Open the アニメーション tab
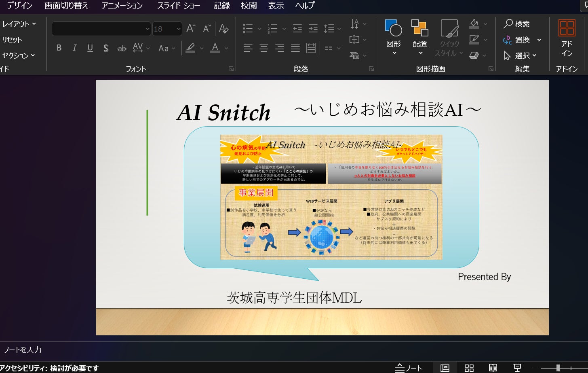The image size is (588, 373). pyautogui.click(x=122, y=6)
